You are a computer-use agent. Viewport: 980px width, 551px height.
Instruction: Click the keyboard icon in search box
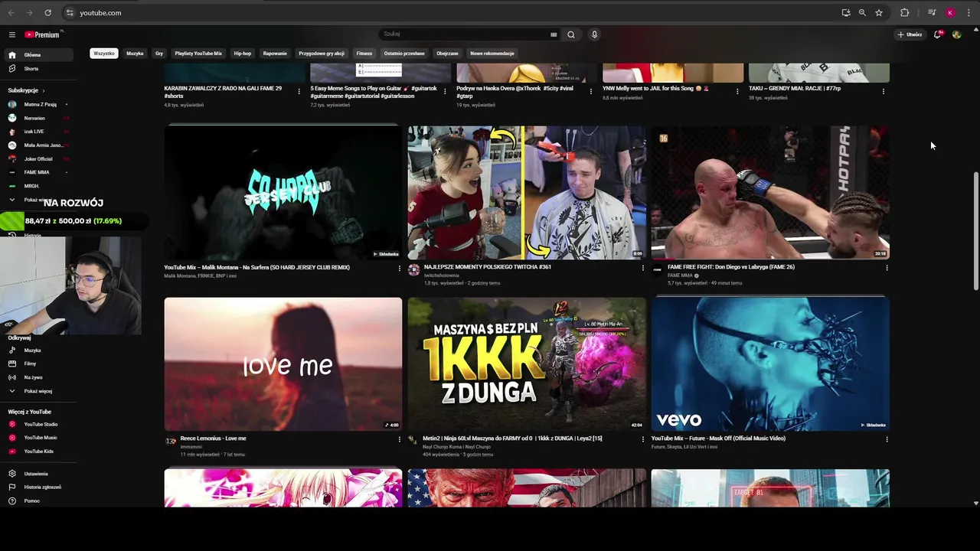[x=554, y=34]
